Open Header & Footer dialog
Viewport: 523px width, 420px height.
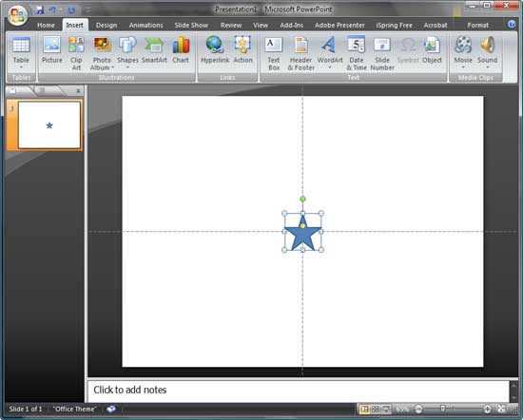point(300,53)
